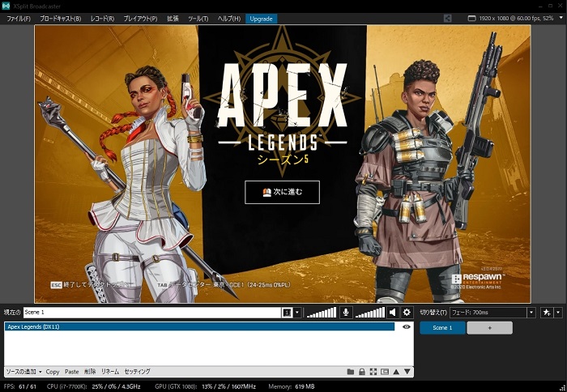Open source セッティング
Viewport: 567px width, 392px height.
tap(138, 372)
